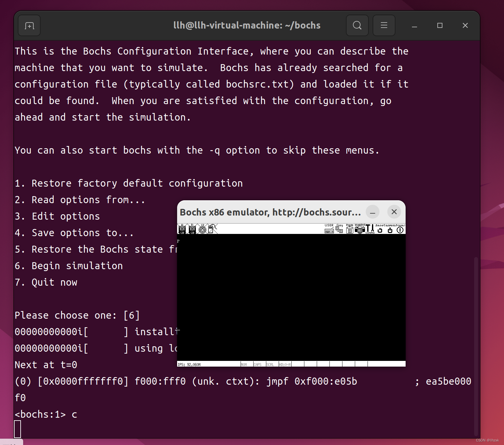Maximize the terminal window
Image resolution: width=504 pixels, height=445 pixels.
[440, 25]
